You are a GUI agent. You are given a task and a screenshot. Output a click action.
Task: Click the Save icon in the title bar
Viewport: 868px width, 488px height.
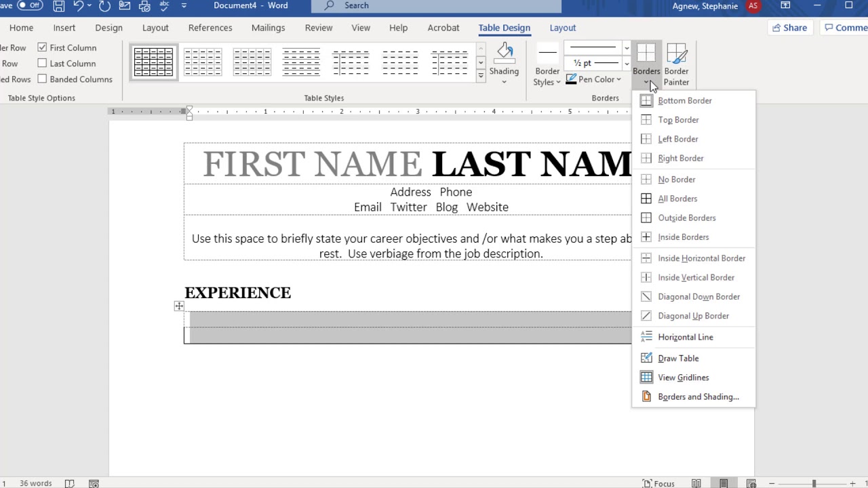point(59,6)
